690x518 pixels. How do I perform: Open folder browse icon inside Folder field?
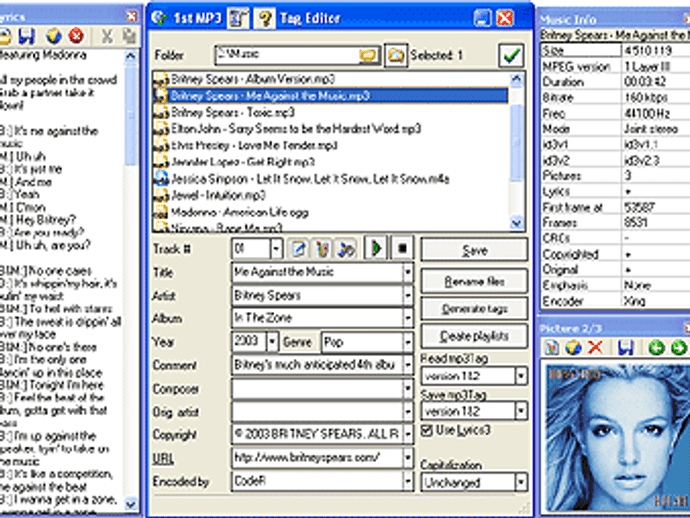[368, 55]
